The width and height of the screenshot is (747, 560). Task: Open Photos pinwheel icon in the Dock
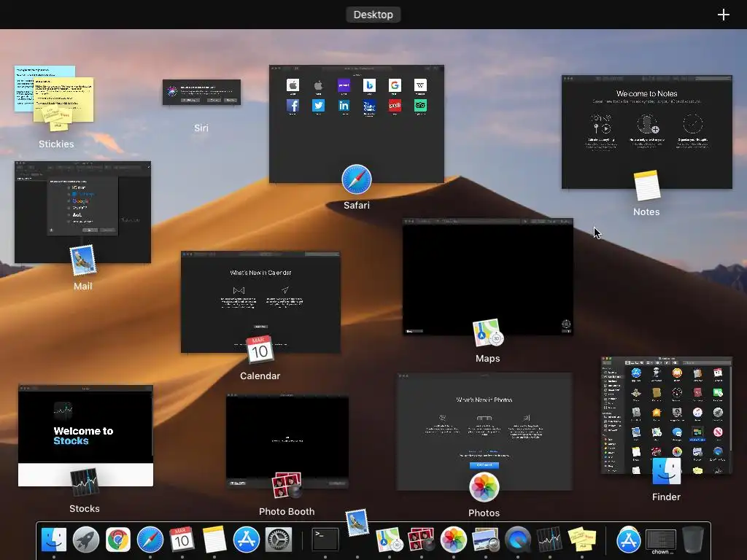[x=453, y=540]
